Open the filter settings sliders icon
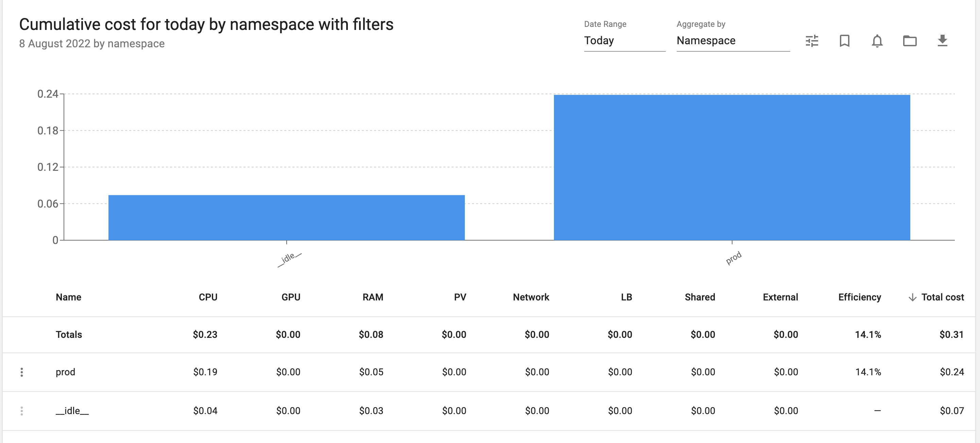 pos(812,41)
